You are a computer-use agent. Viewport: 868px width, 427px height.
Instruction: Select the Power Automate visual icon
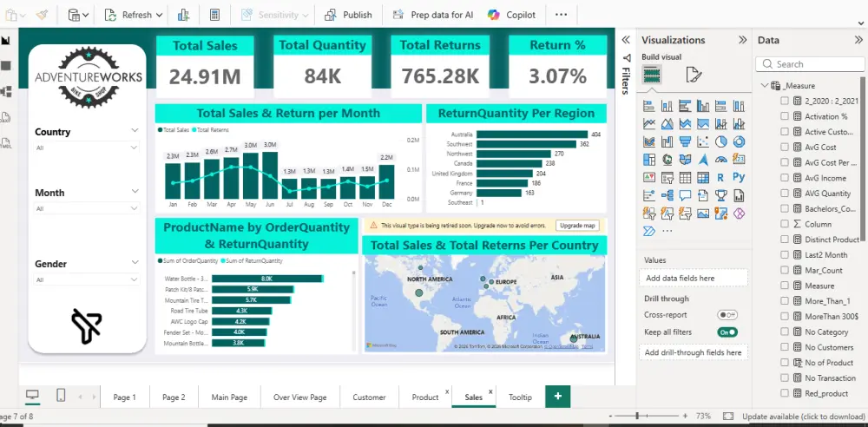(x=648, y=230)
